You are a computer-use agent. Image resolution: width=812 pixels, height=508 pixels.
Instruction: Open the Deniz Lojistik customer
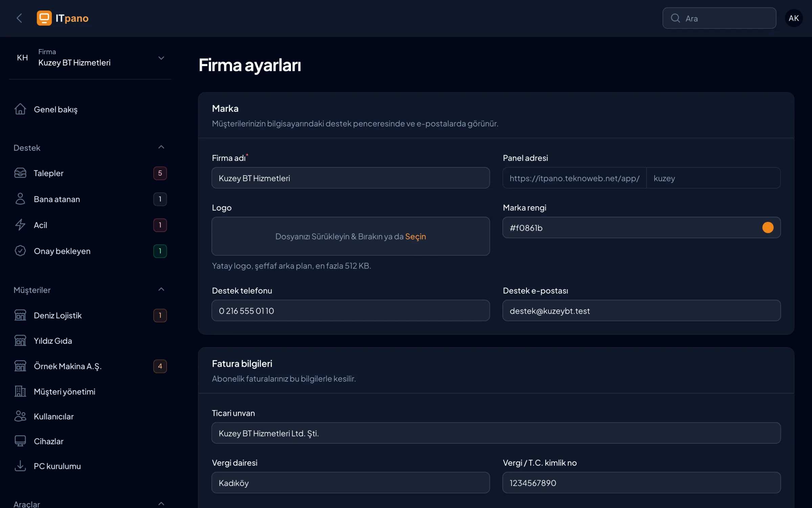point(90,315)
